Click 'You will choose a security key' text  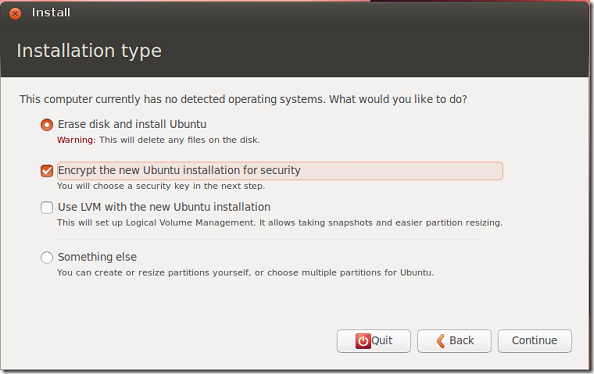pos(161,186)
